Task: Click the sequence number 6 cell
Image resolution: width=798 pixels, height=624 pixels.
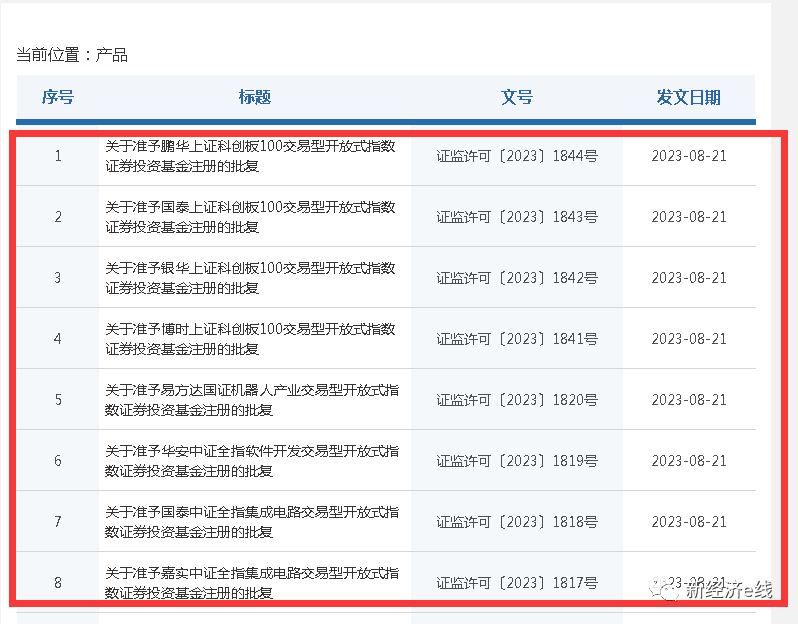Action: pos(58,461)
